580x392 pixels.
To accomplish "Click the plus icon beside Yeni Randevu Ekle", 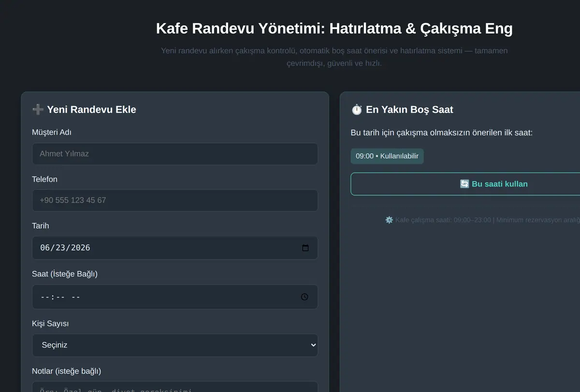I will (x=38, y=110).
